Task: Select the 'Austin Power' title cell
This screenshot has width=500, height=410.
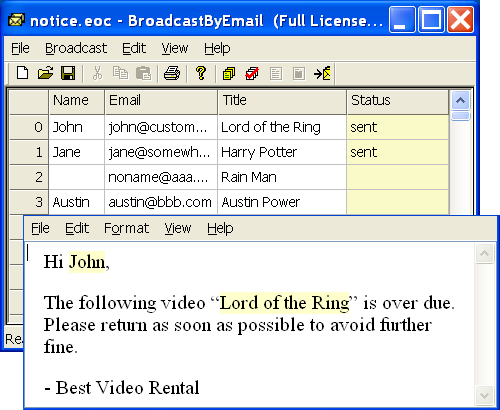Action: coord(282,202)
